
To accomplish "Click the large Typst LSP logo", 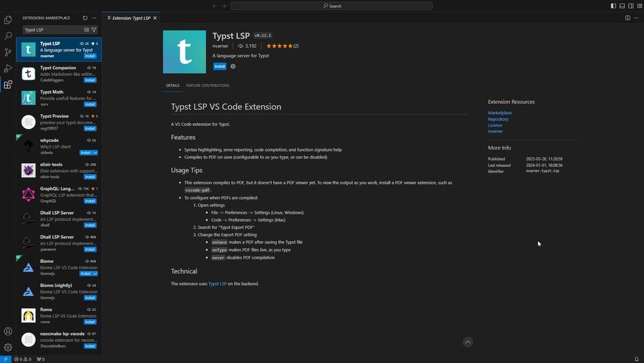I will coord(184,52).
